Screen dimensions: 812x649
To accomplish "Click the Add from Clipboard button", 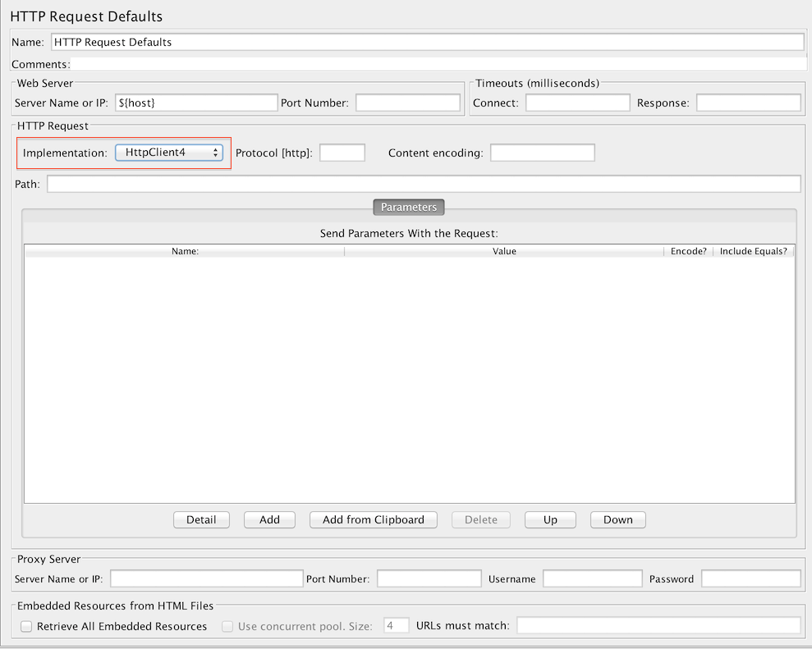I will 373,519.
